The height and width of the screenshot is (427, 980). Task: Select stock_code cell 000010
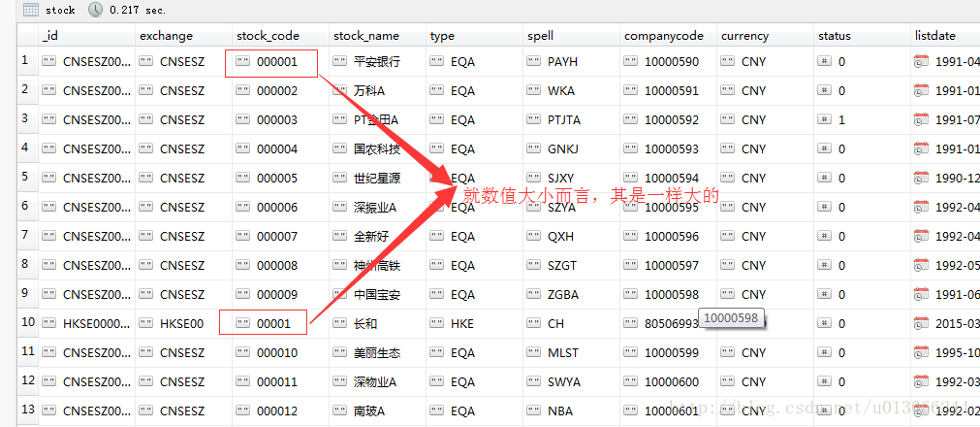click(x=280, y=352)
